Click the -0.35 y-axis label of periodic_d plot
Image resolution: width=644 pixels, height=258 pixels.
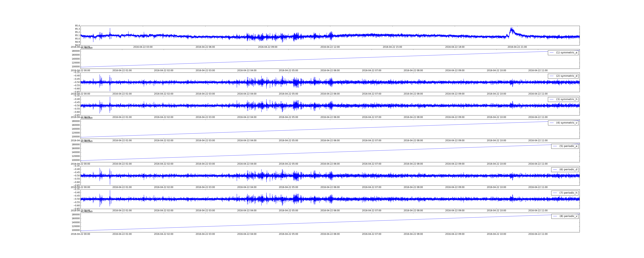coord(77,166)
